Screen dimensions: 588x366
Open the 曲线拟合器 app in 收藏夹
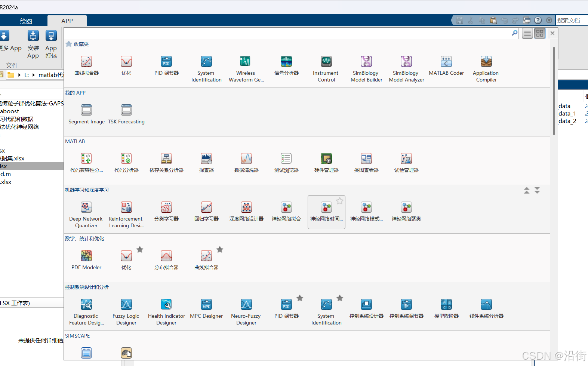[x=86, y=65]
